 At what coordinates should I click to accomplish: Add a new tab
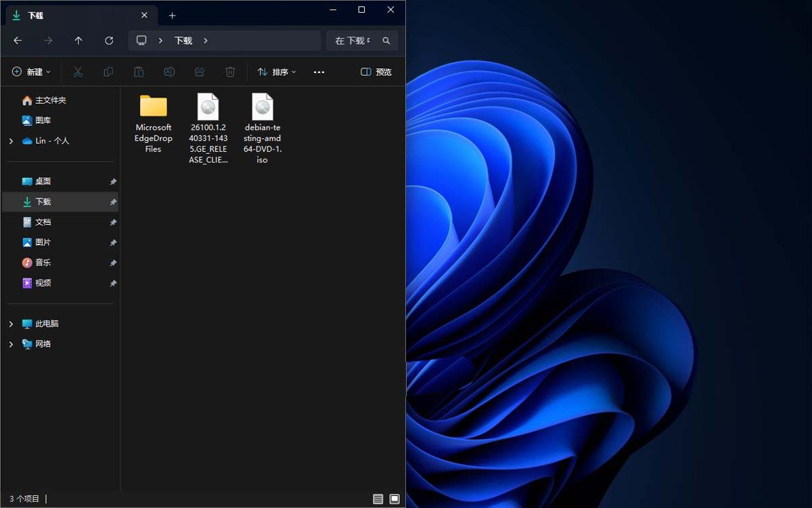(x=172, y=15)
